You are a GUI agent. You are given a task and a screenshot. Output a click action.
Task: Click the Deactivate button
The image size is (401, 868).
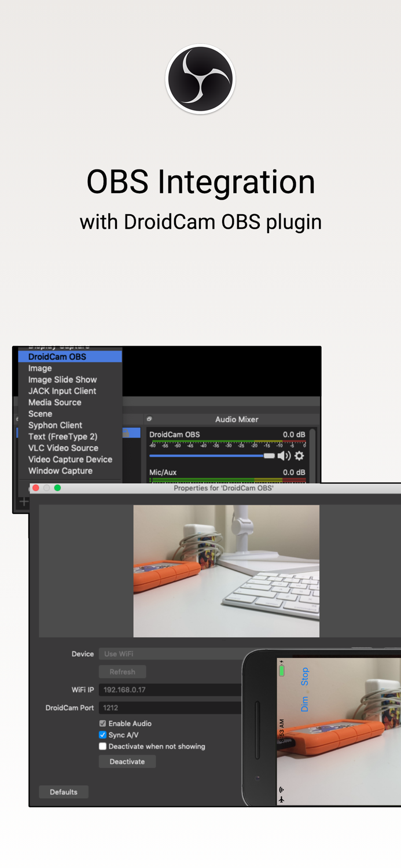pyautogui.click(x=127, y=762)
